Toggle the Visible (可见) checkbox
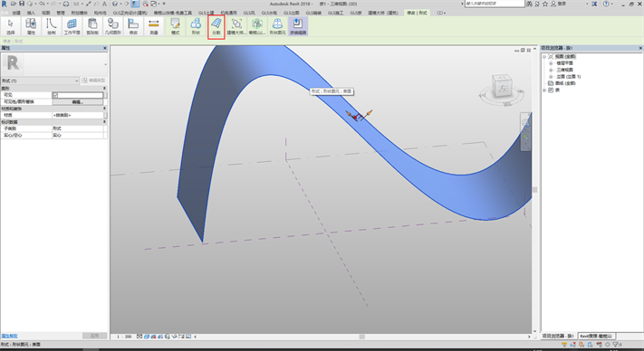 pyautogui.click(x=55, y=95)
